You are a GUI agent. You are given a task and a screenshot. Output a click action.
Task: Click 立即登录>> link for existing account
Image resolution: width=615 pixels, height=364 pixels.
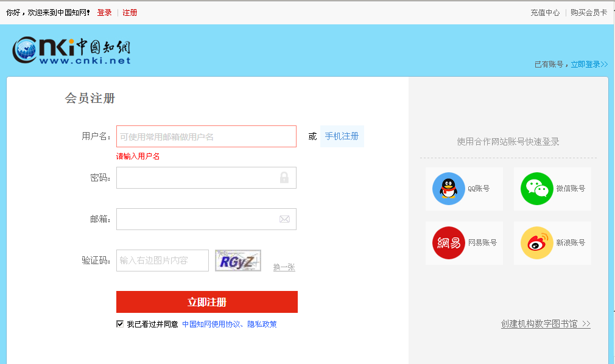pos(589,65)
